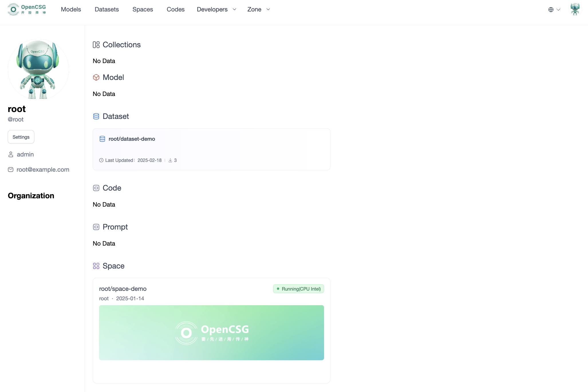
Task: Expand the Developers menu
Action: [x=216, y=9]
